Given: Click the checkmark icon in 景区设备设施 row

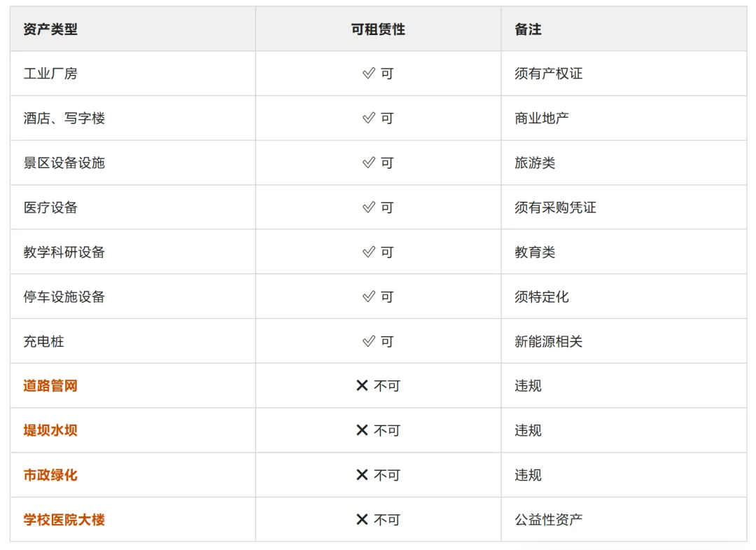Looking at the screenshot, I should point(369,163).
